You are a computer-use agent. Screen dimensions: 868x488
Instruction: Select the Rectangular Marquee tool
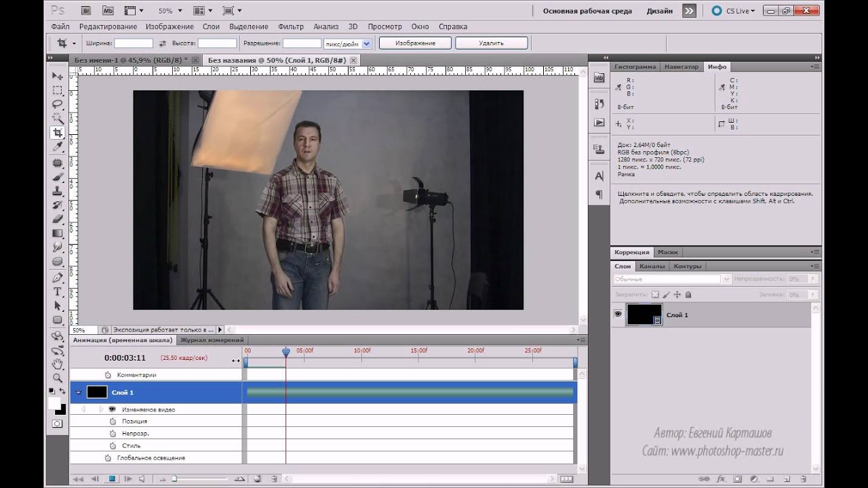[x=58, y=90]
